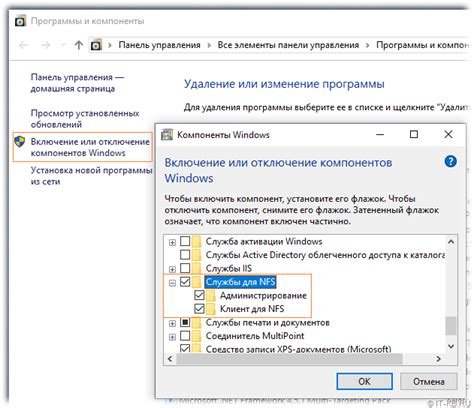474x408 pixels.
Task: Click the Компоненты Windows dialog title icon
Action: click(167, 135)
